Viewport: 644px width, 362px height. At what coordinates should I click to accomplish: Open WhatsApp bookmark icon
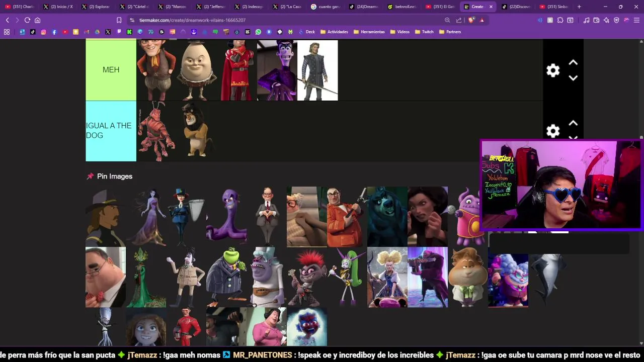click(258, 32)
